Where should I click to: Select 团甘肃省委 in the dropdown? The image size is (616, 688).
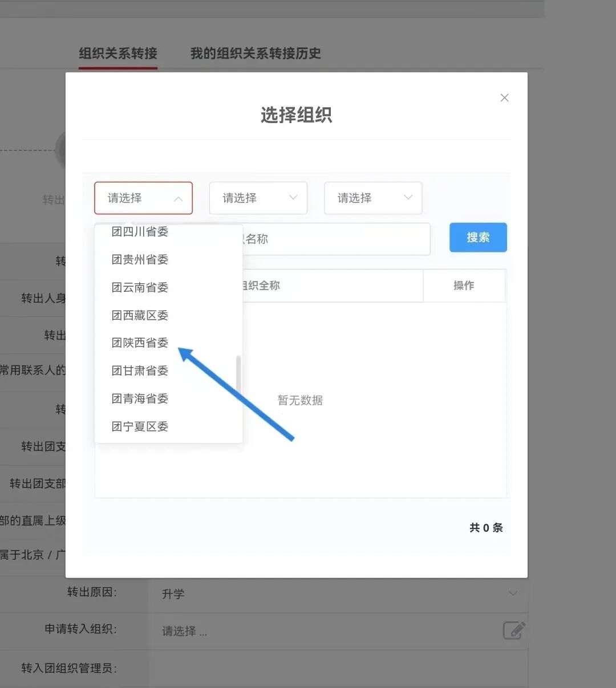[140, 371]
